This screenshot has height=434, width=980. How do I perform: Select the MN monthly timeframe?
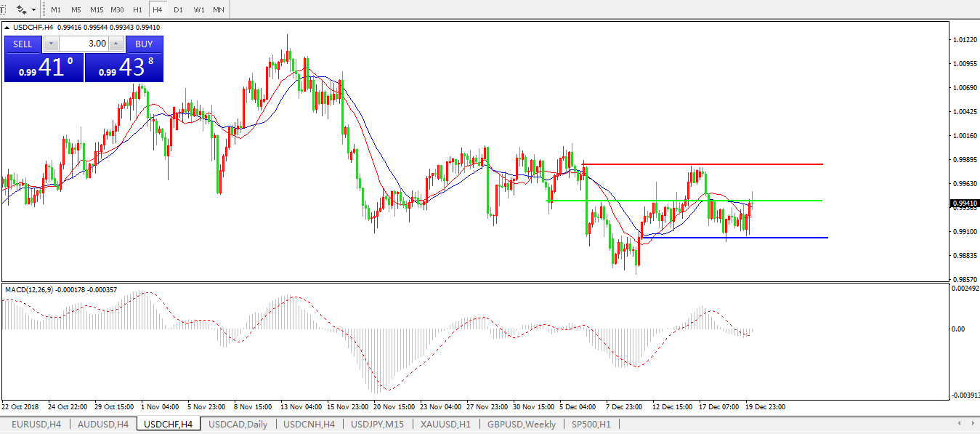pos(219,10)
